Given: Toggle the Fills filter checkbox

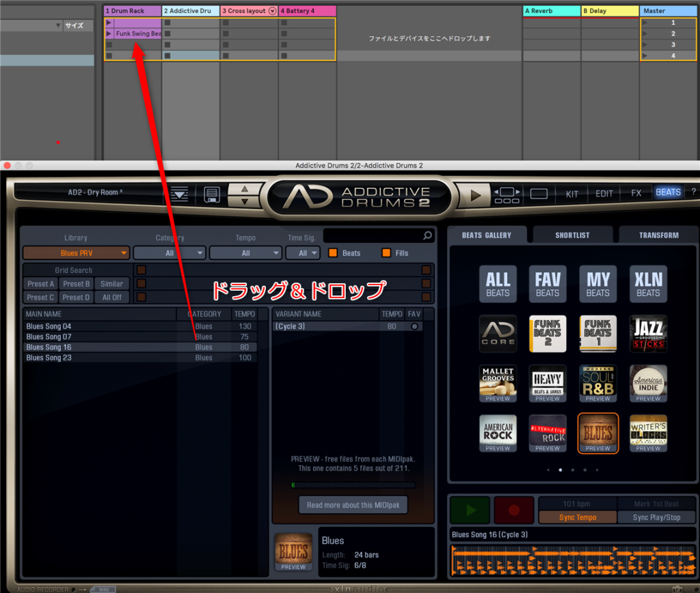Looking at the screenshot, I should tap(386, 253).
